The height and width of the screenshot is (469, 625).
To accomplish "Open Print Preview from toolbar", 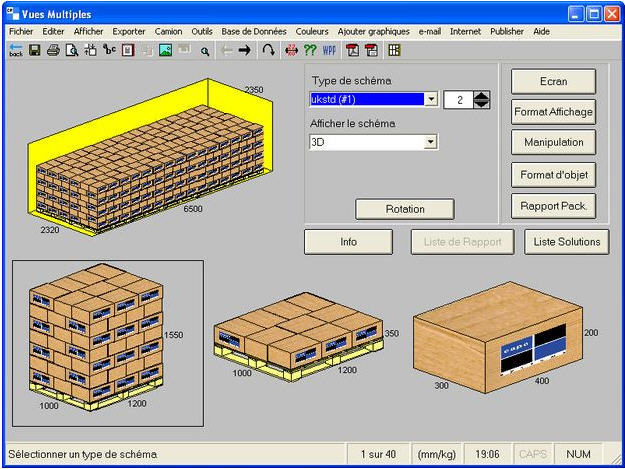I will point(72,50).
